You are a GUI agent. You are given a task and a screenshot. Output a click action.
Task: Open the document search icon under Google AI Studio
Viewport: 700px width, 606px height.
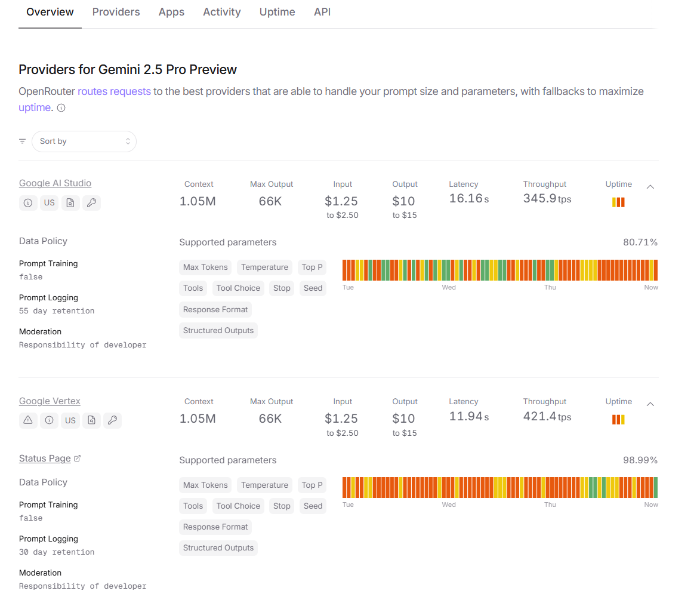point(70,202)
